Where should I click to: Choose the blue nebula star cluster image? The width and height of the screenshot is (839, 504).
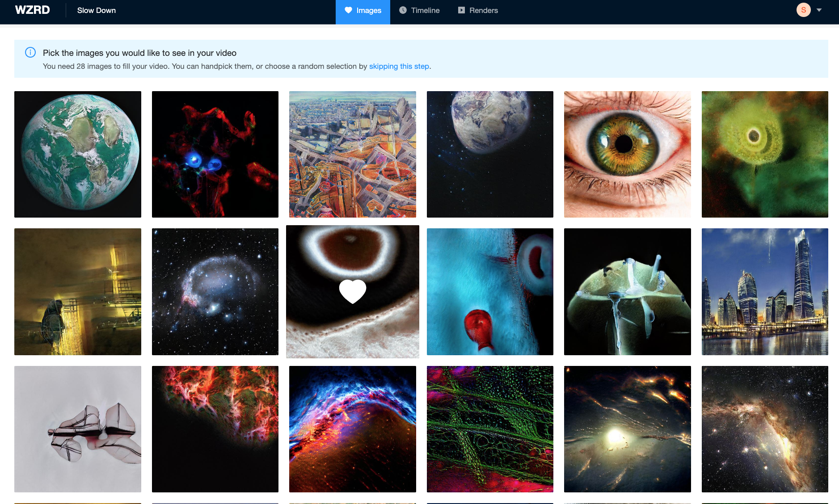215,292
